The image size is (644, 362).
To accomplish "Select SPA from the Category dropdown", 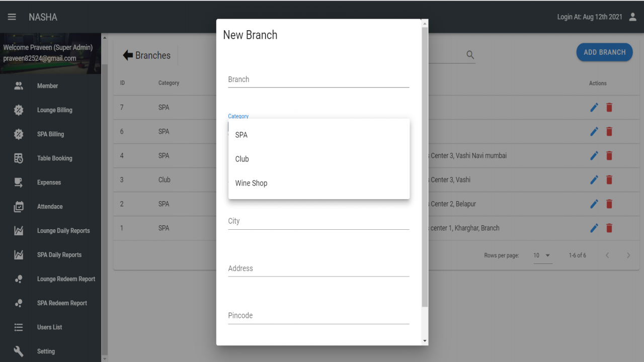I will (319, 135).
